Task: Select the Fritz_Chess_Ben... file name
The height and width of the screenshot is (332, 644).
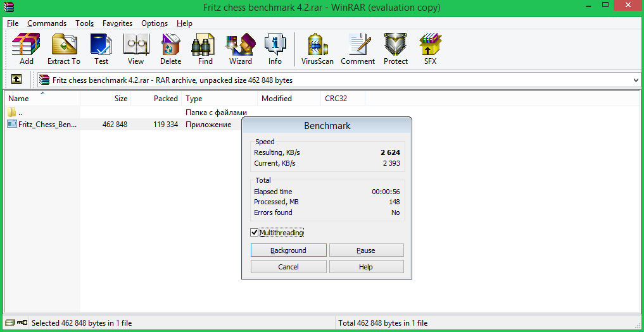Action: point(47,125)
